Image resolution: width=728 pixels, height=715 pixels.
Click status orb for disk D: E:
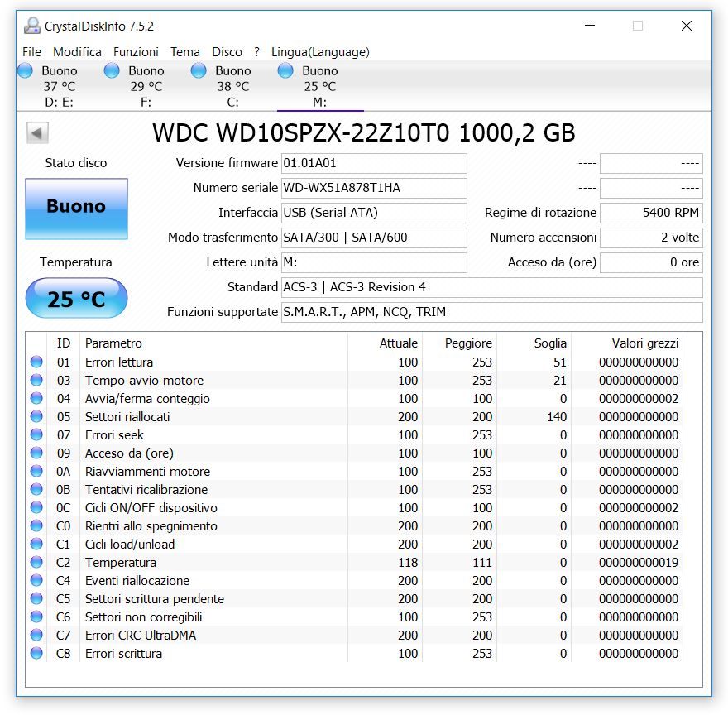click(25, 70)
